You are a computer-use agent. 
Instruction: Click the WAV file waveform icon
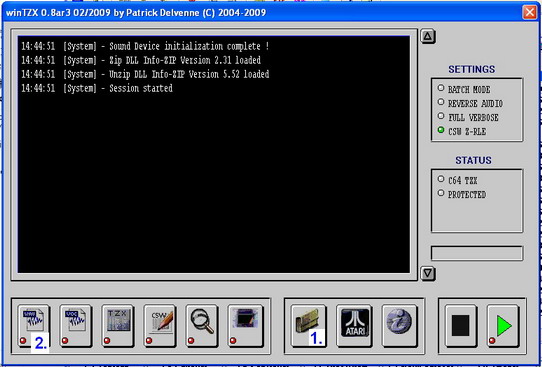click(x=33, y=326)
